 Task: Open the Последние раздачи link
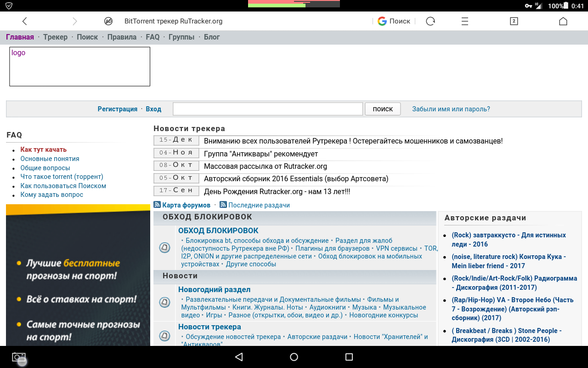click(259, 205)
